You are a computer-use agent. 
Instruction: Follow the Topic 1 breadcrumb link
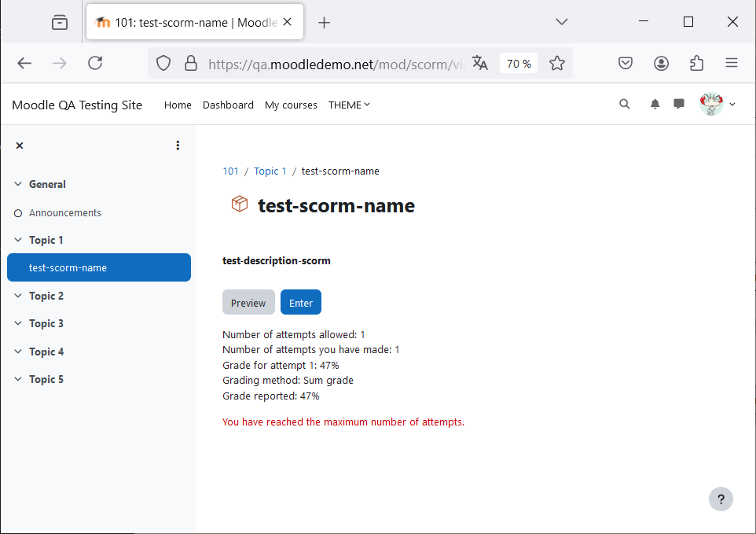[x=270, y=171]
